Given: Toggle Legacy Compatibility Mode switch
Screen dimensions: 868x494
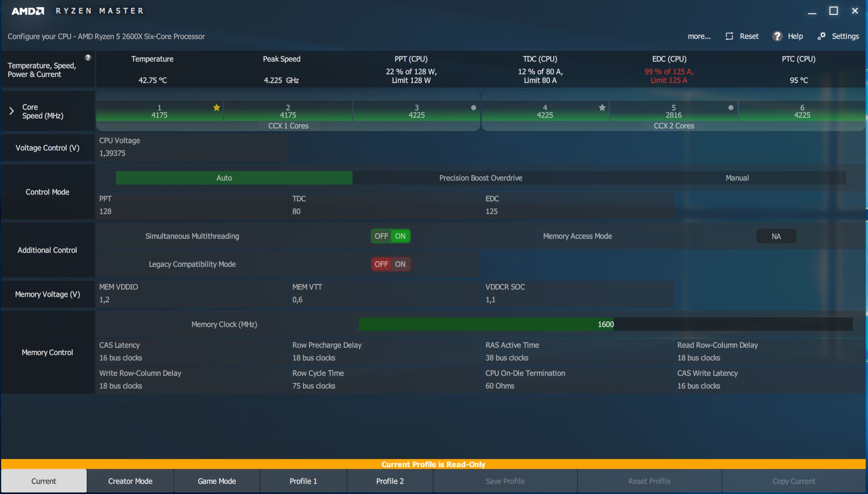Looking at the screenshot, I should click(391, 264).
